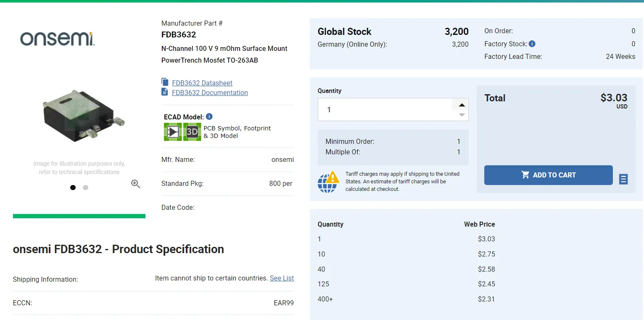Click the product specification heading

click(119, 249)
